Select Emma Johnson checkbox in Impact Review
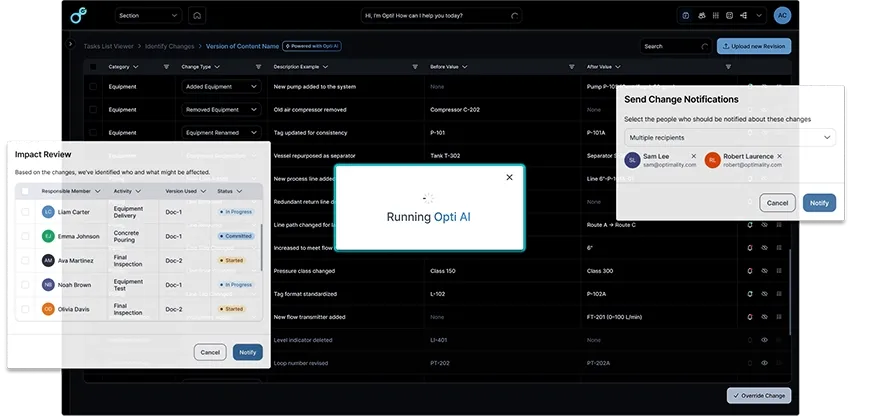Image resolution: width=870 pixels, height=416 pixels. point(25,236)
